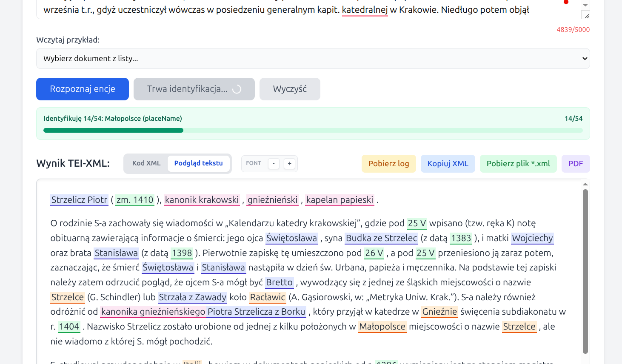Decrease font size with minus button
This screenshot has height=364, width=622.
[274, 163]
